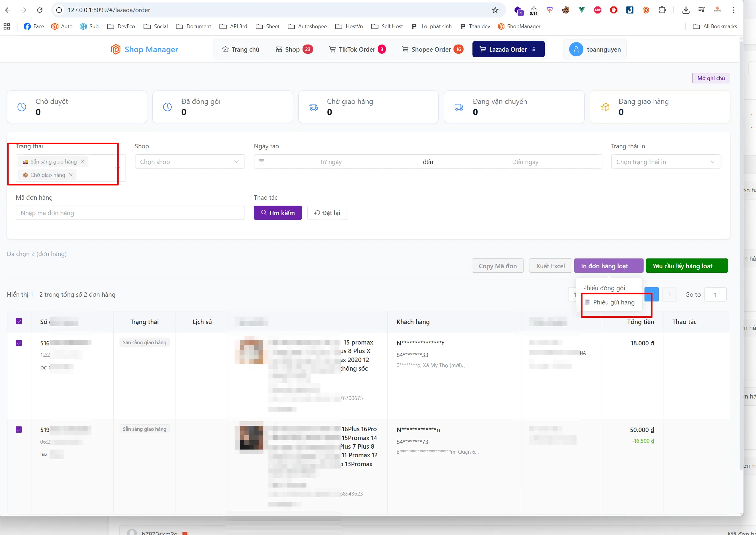Viewport: 756px width, 535px height.
Task: Focus the Nhập mã đơn hàng input
Action: [130, 213]
